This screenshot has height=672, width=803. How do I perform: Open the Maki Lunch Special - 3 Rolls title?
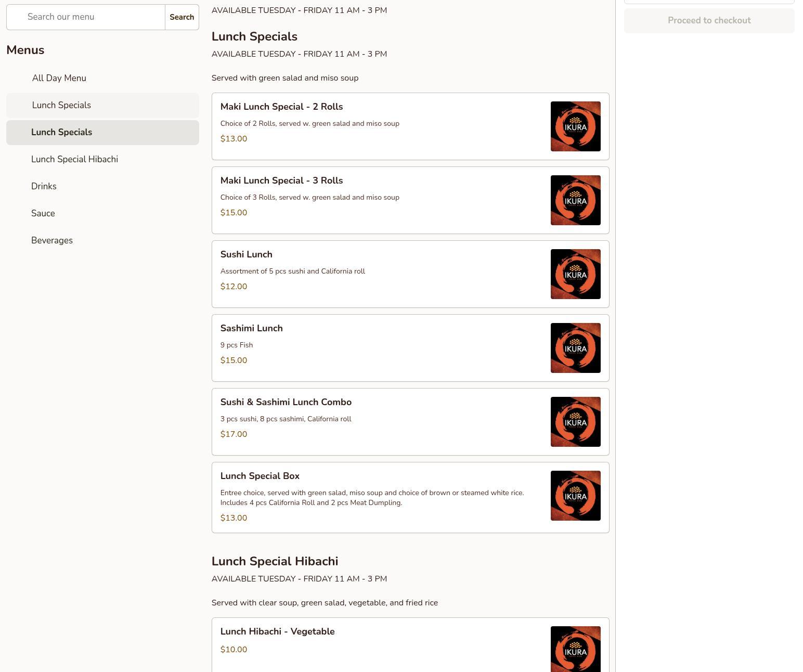pos(281,180)
